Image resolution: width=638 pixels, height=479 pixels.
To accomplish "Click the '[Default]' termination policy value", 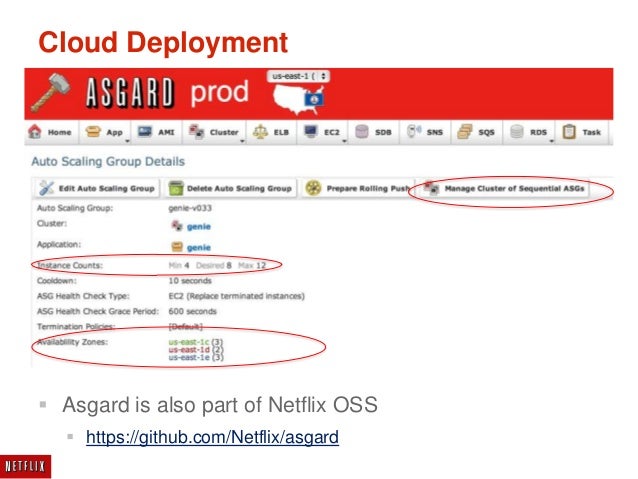I will (186, 326).
